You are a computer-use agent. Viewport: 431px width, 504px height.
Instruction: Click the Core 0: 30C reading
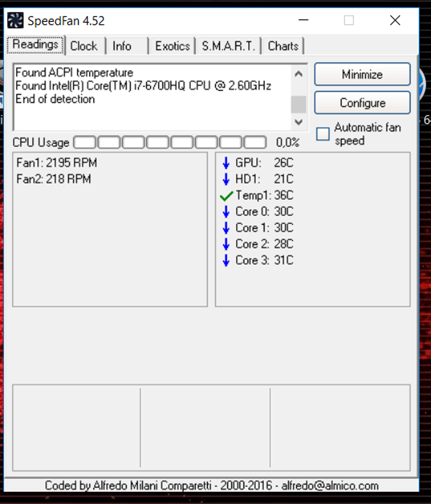pos(264,211)
